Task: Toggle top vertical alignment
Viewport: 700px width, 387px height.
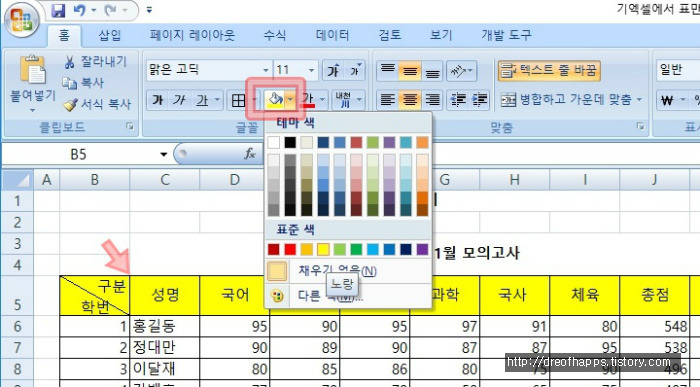Action: (x=388, y=70)
